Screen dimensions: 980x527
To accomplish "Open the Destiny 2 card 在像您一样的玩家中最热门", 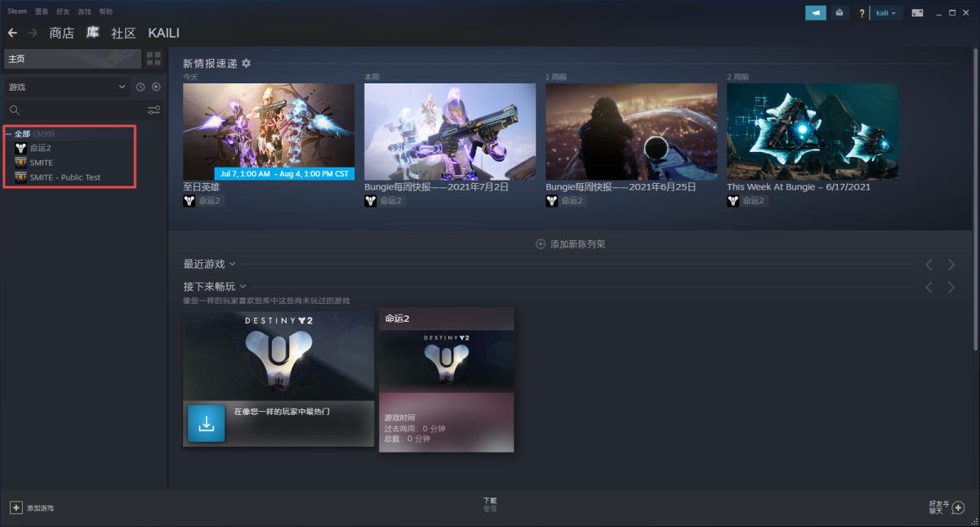I will pos(278,378).
